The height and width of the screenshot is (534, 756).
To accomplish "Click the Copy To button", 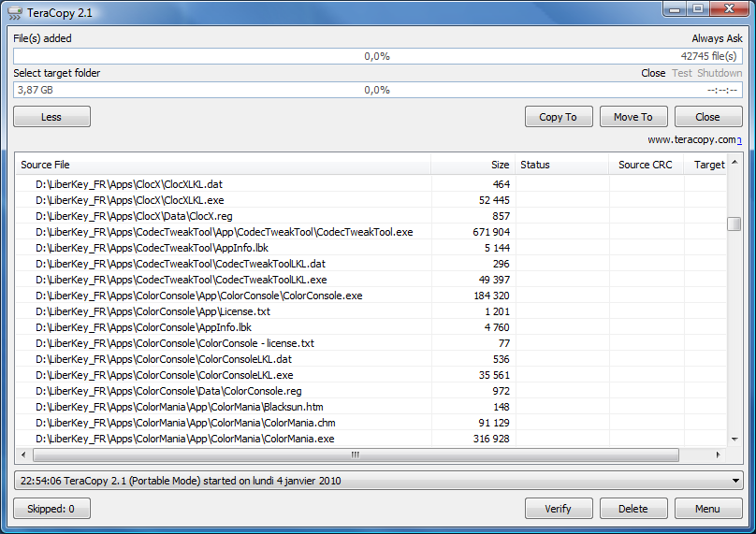I will 559,117.
